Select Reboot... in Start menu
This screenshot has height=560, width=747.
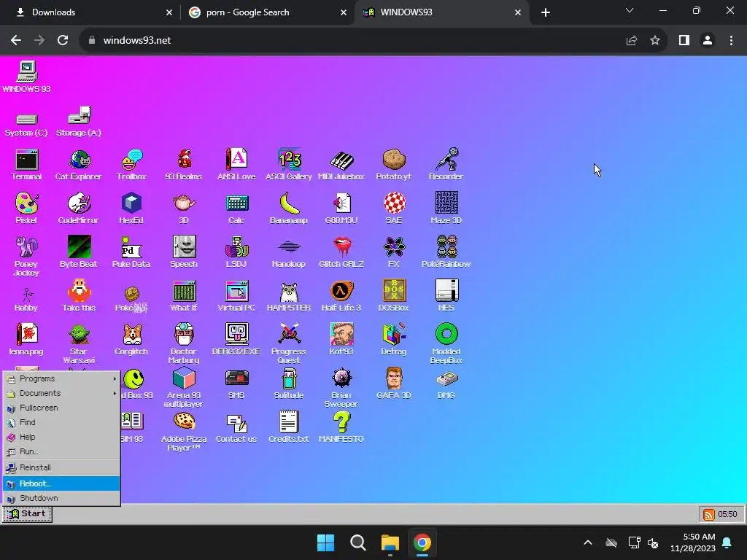[x=61, y=483]
